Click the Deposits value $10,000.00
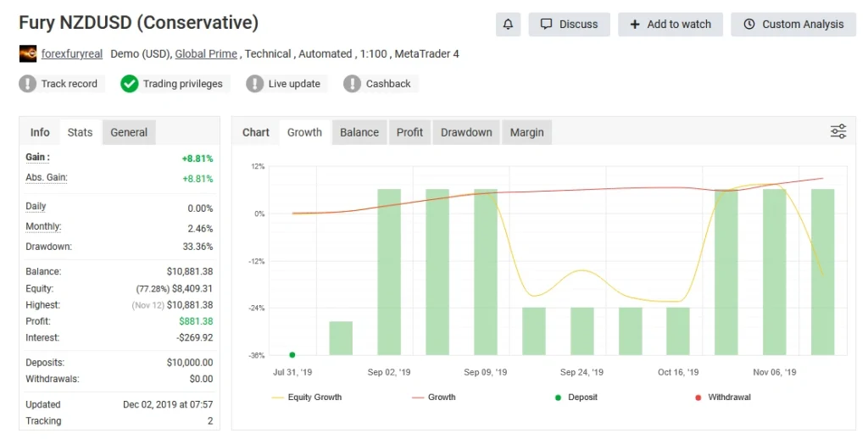 pyautogui.click(x=190, y=363)
